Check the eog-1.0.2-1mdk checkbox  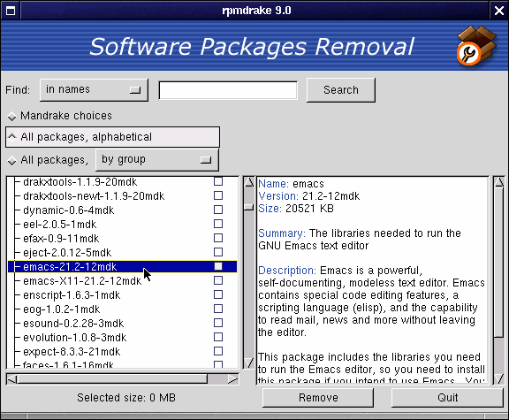point(218,309)
